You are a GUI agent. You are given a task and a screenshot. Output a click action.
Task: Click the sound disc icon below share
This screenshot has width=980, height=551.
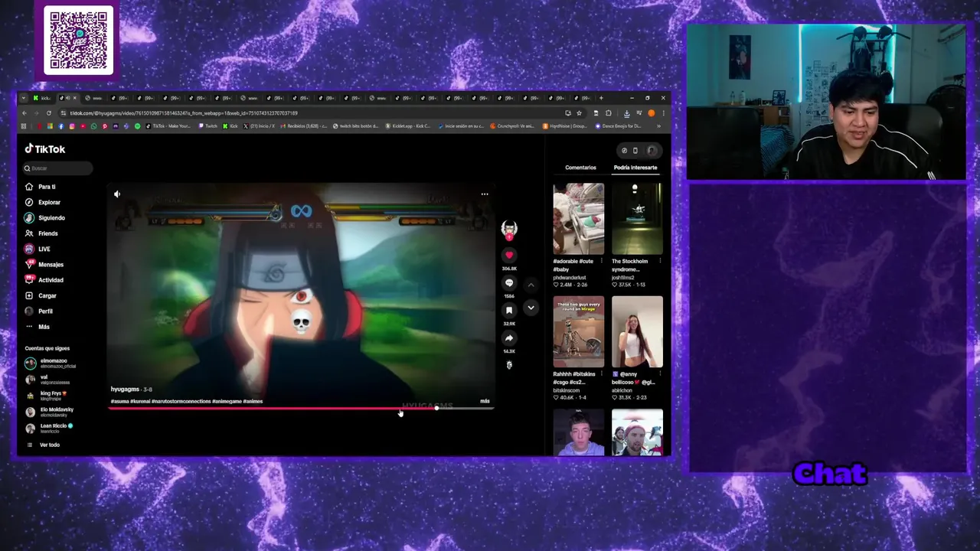click(x=509, y=366)
